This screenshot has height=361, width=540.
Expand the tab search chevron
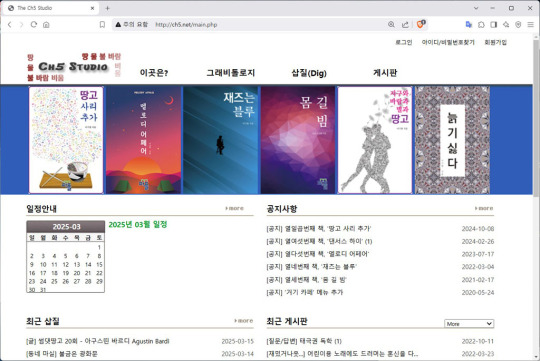coord(476,8)
